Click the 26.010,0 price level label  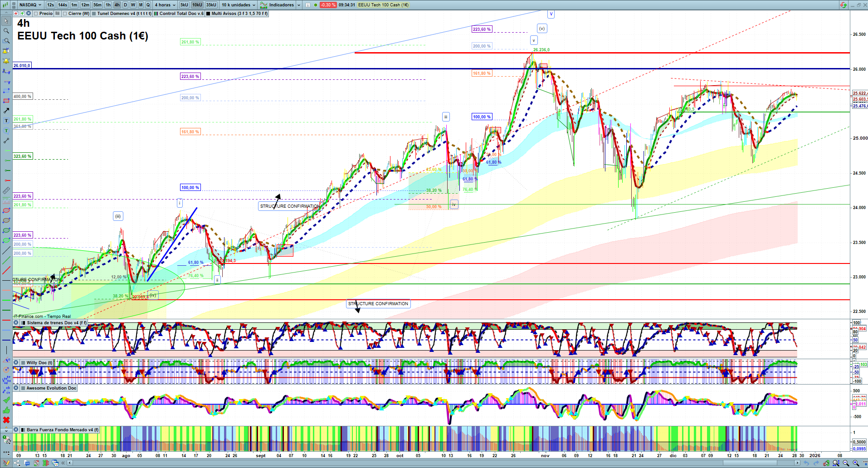(22, 66)
